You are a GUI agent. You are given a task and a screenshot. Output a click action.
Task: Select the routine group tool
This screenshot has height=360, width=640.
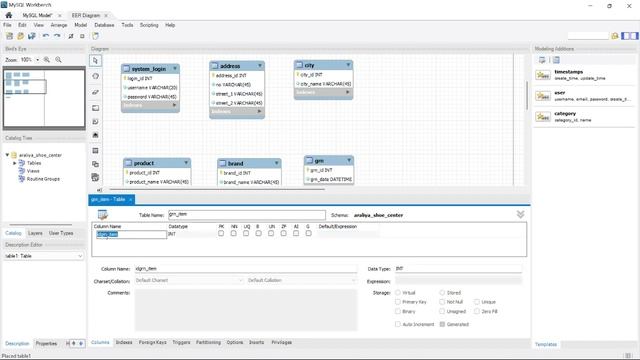click(x=96, y=178)
